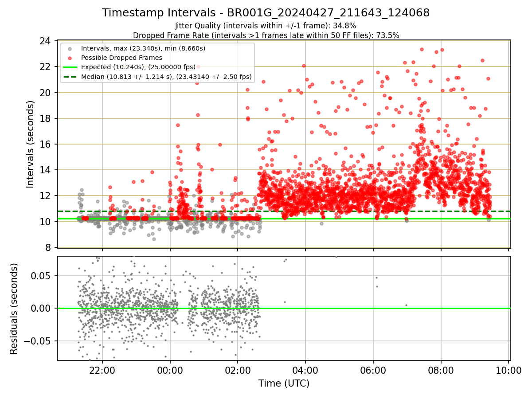The height and width of the screenshot is (399, 532).
Task: Click legend entry 'Expected (10.240s), (25.00000 fps)'
Action: [139, 67]
